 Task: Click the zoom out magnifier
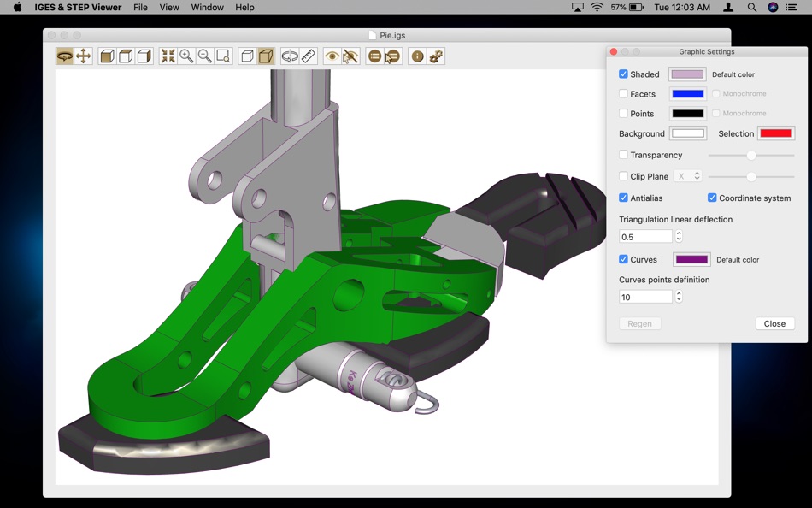[205, 56]
